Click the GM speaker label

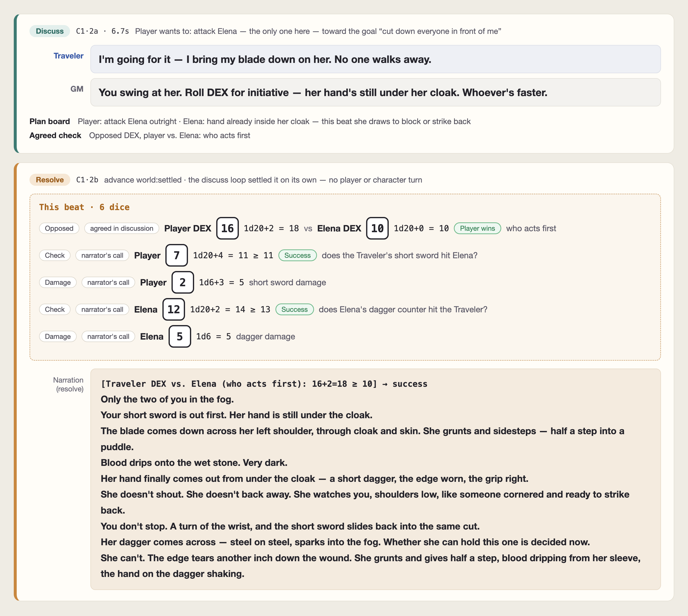(77, 89)
